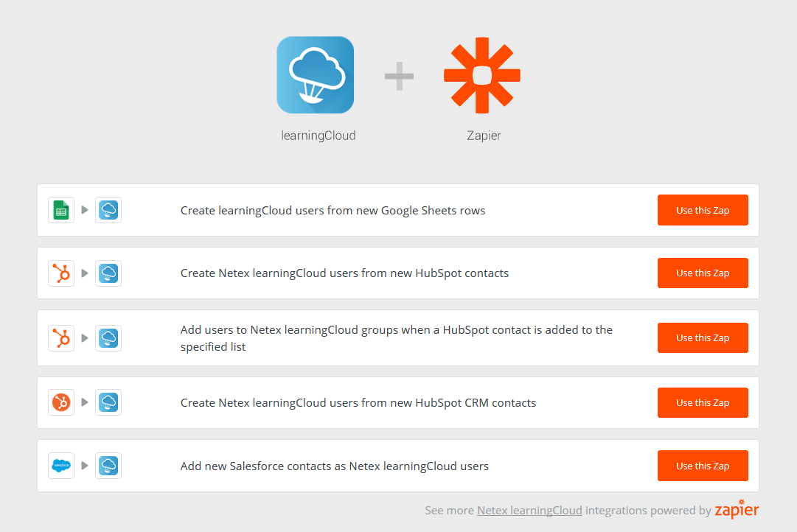Click the HubSpot icon in the second row
This screenshot has width=797, height=532.
tap(61, 273)
